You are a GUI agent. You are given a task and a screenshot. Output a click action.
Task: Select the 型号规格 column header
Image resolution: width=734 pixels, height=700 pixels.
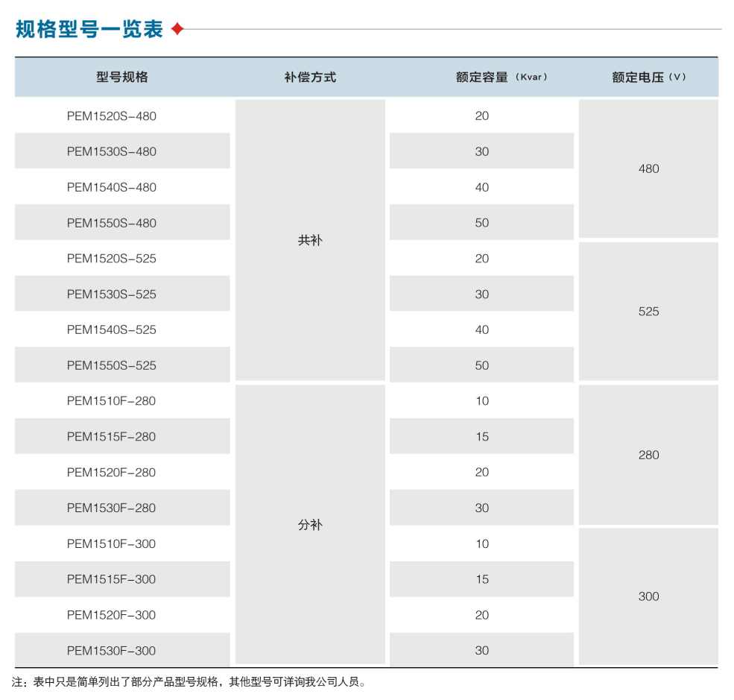[122, 77]
